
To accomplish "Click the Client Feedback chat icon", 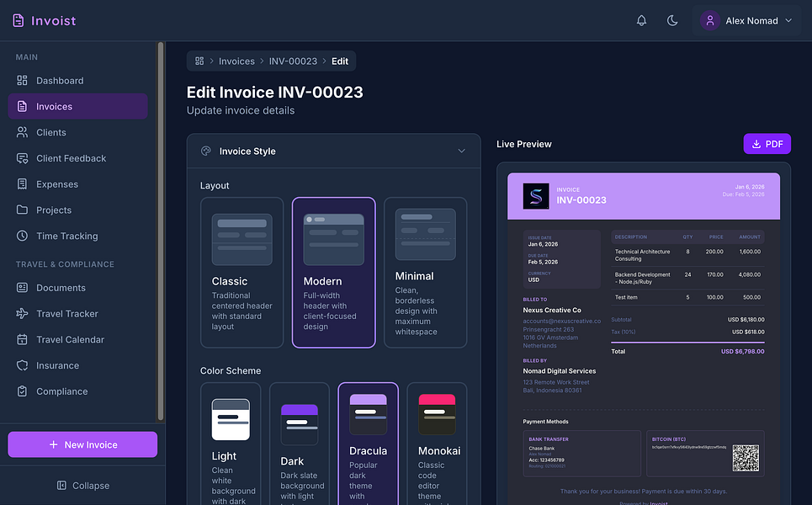I will click(22, 158).
